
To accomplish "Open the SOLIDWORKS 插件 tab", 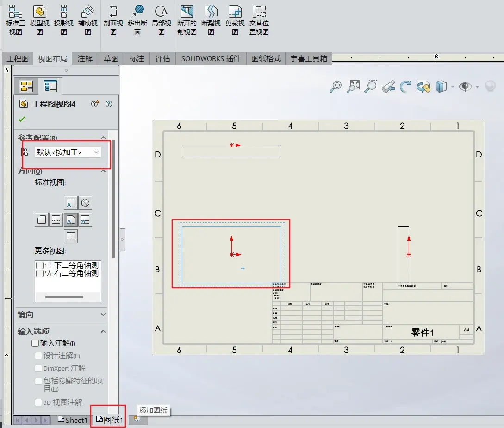I will (x=211, y=58).
